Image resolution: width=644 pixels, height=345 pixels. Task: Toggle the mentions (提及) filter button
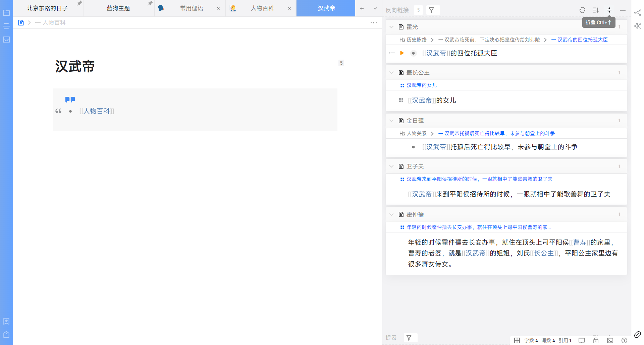[409, 338]
